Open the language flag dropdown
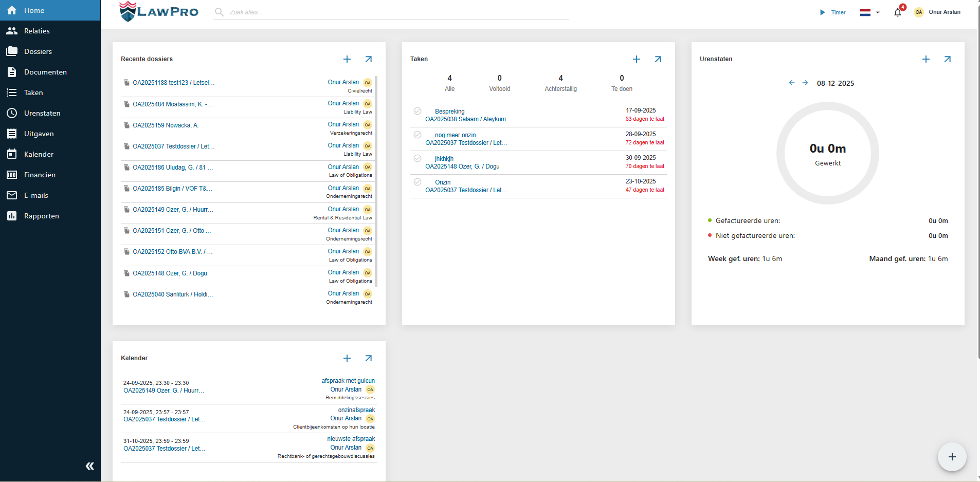This screenshot has width=980, height=482. pyautogui.click(x=869, y=12)
